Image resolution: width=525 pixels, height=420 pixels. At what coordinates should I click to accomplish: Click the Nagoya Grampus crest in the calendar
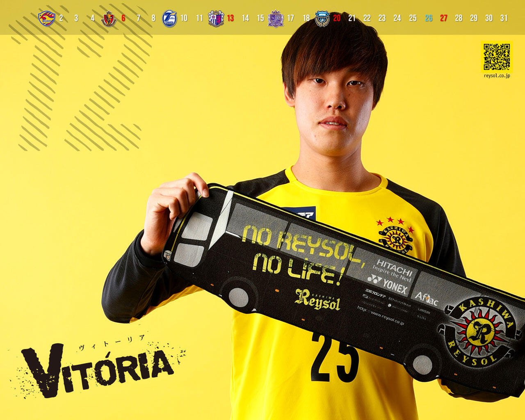pyautogui.click(x=109, y=18)
